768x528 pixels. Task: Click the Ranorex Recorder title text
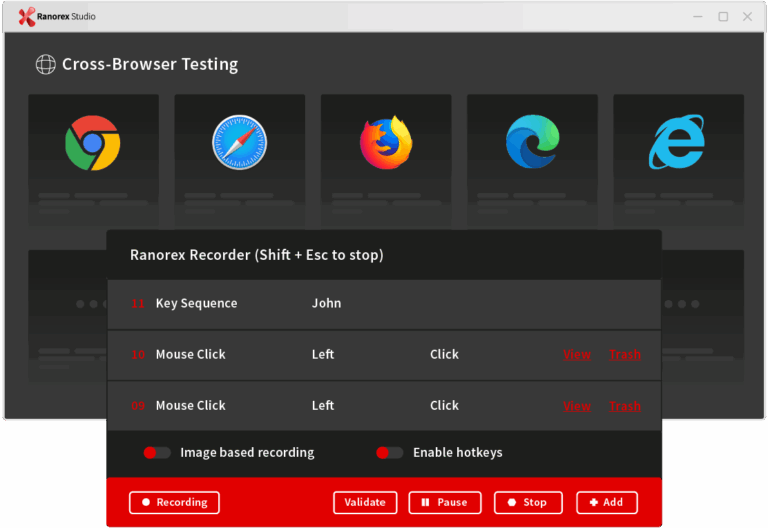click(257, 255)
